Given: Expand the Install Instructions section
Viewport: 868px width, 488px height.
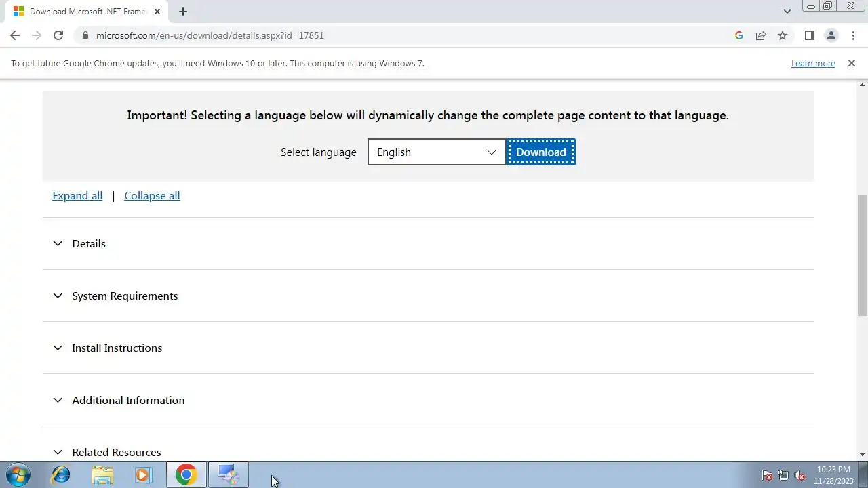Looking at the screenshot, I should 428,348.
